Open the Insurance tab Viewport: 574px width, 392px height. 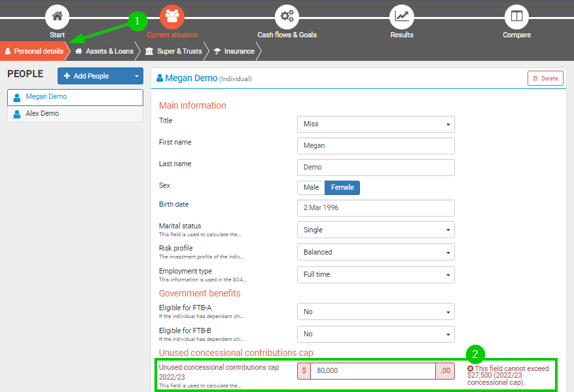[x=234, y=51]
